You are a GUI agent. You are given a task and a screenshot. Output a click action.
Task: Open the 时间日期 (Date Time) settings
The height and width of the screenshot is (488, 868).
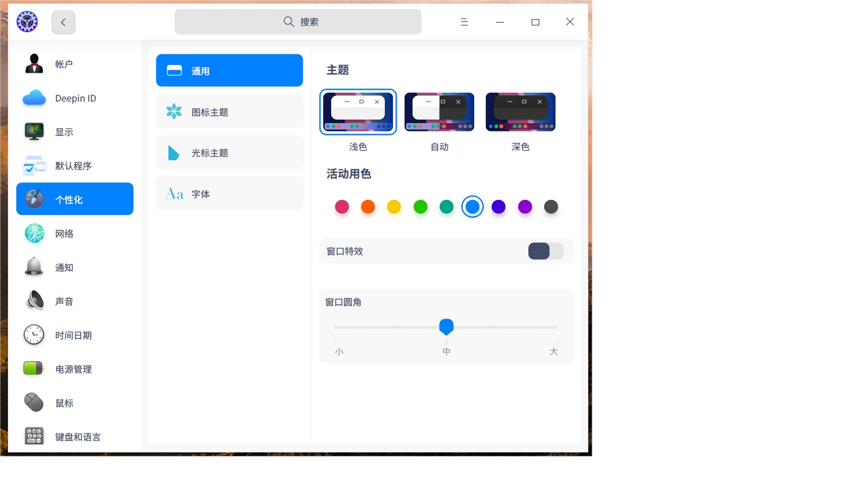pyautogui.click(x=73, y=334)
